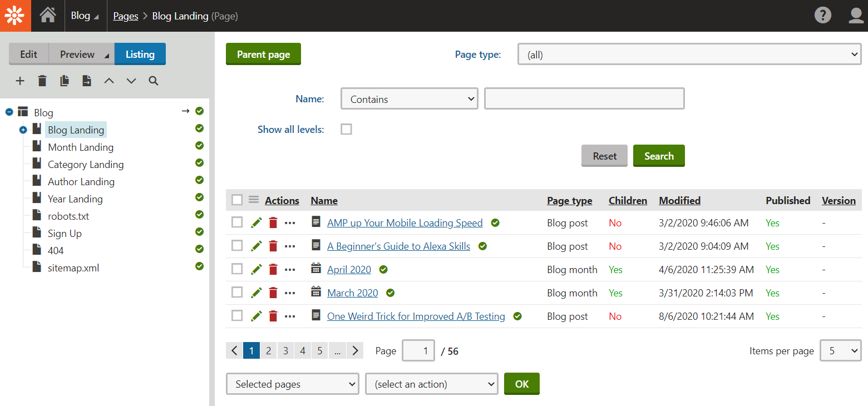Open the Items per page dropdown
Screen dimensions: 868x406
coord(840,350)
